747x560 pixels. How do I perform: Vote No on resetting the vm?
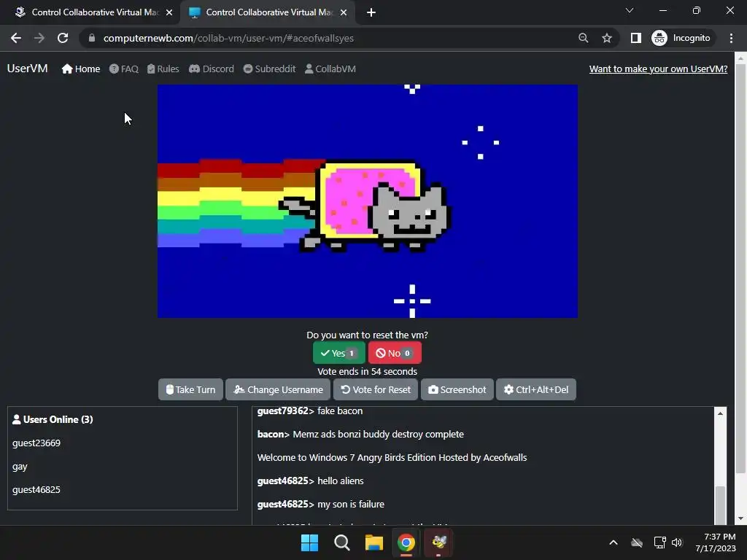(395, 353)
